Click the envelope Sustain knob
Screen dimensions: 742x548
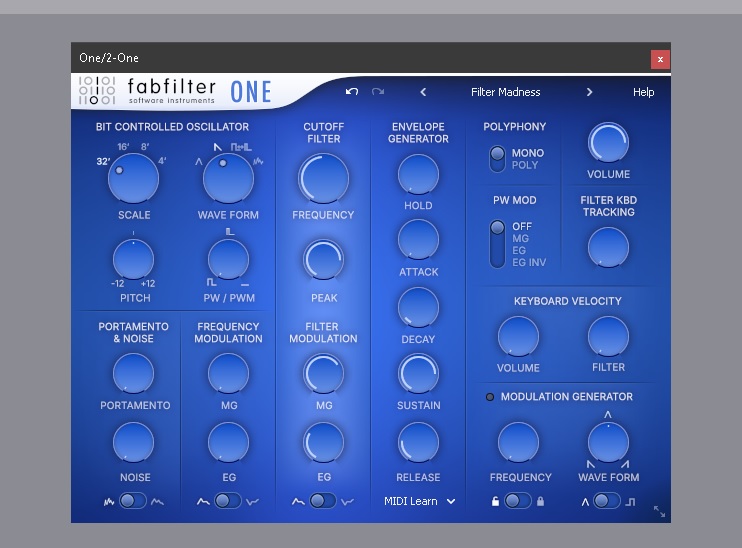pyautogui.click(x=418, y=373)
